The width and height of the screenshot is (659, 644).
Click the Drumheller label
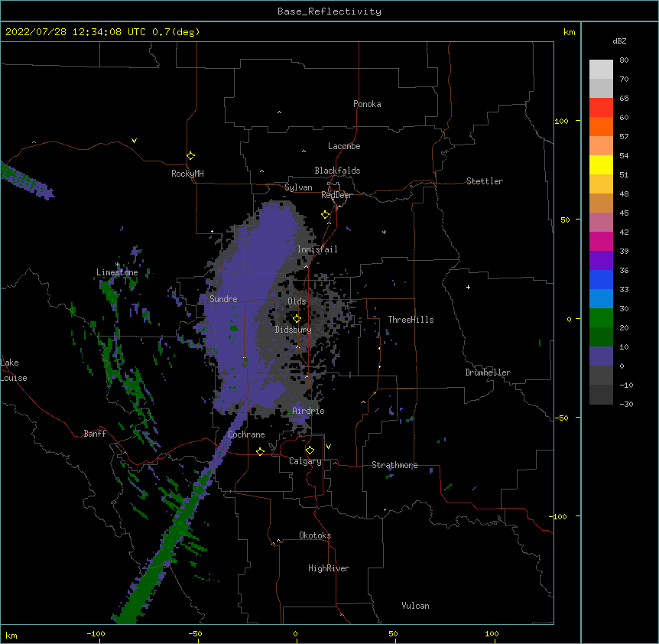[x=488, y=372]
